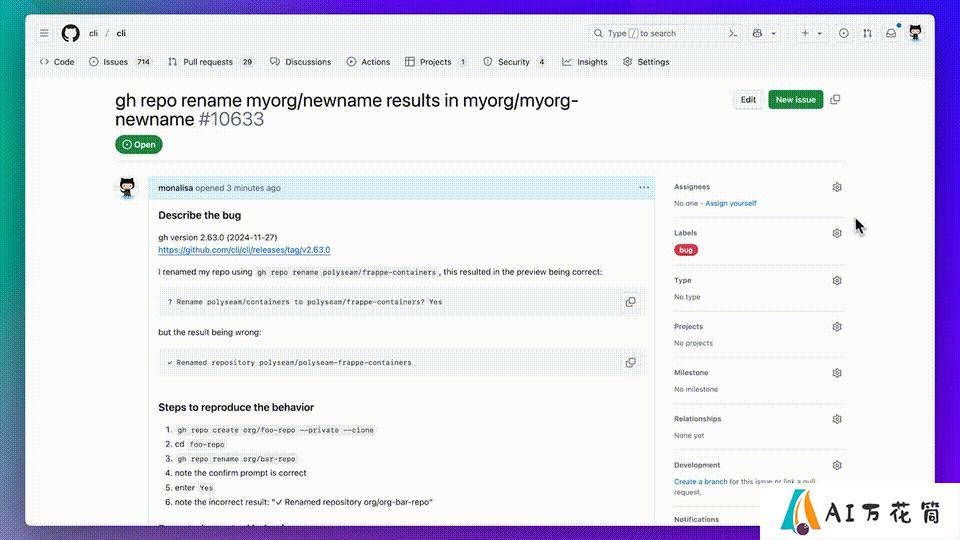Image resolution: width=960 pixels, height=540 pixels.
Task: Select the issue number #10633 text
Action: 231,119
